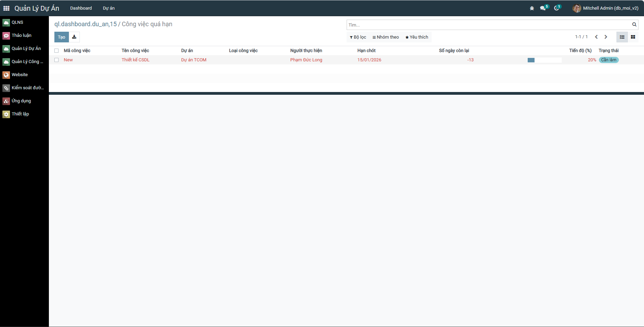Sort by Dự án column header
Viewport: 644px width, 327px height.
pos(187,51)
